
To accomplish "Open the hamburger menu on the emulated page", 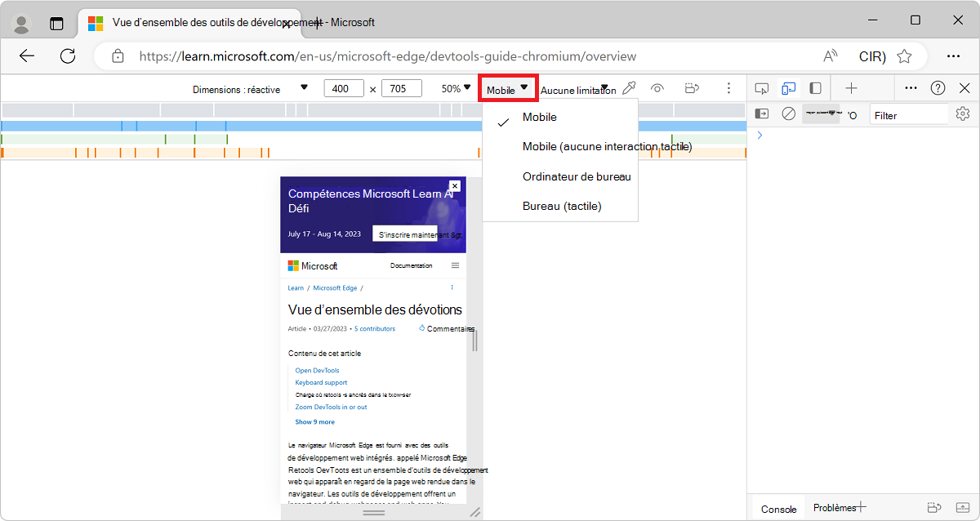I will coord(455,265).
